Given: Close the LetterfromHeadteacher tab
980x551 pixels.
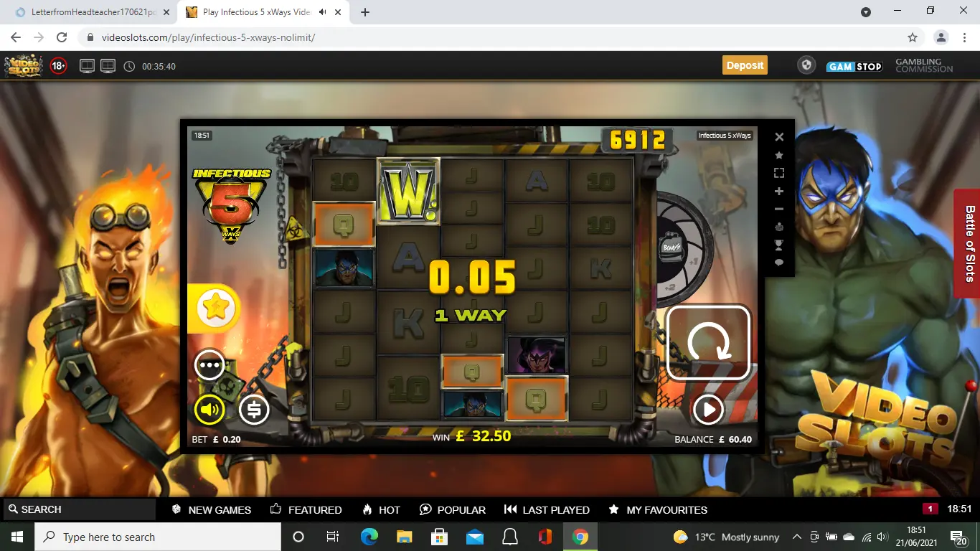Looking at the screenshot, I should point(166,12).
